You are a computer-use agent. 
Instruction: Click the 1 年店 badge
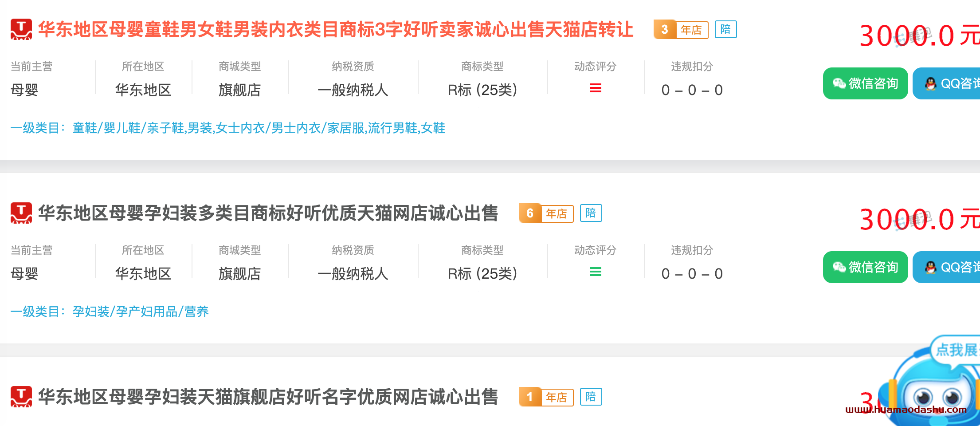(546, 397)
